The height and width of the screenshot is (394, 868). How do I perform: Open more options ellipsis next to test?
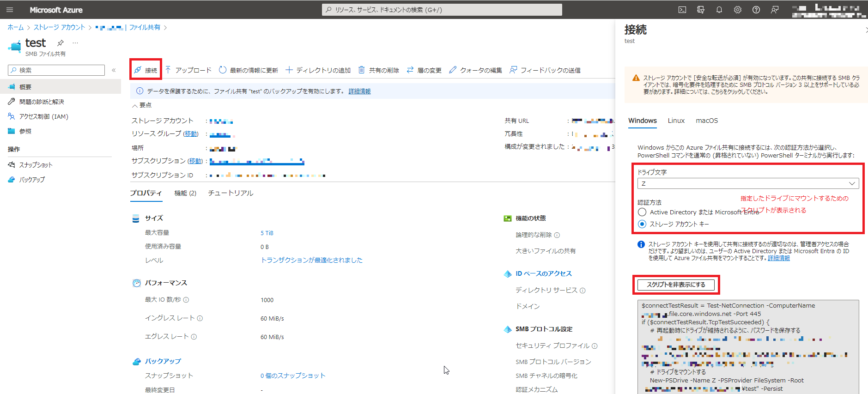(75, 43)
